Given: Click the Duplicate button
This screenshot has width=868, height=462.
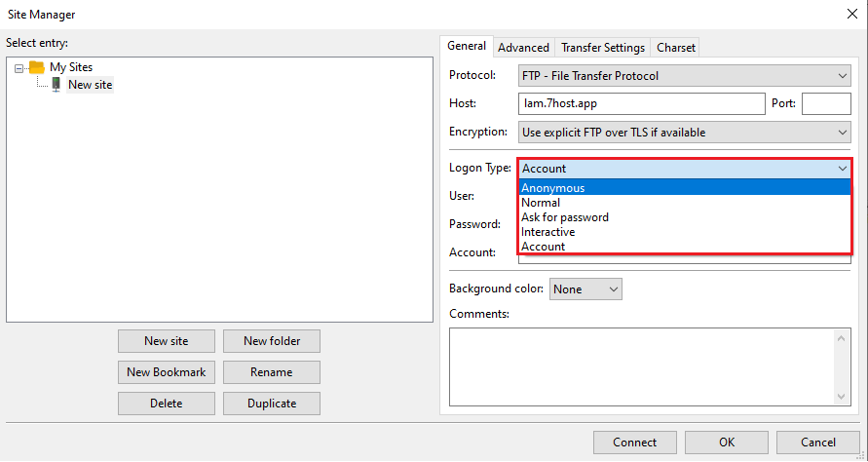Looking at the screenshot, I should pos(271,404).
